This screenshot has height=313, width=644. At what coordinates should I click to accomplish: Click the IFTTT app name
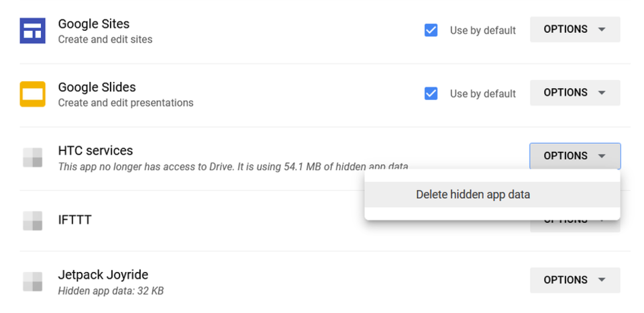pyautogui.click(x=74, y=220)
